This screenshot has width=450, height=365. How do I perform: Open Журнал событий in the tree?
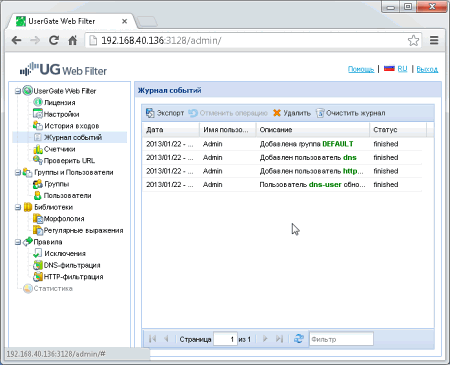[x=70, y=137]
